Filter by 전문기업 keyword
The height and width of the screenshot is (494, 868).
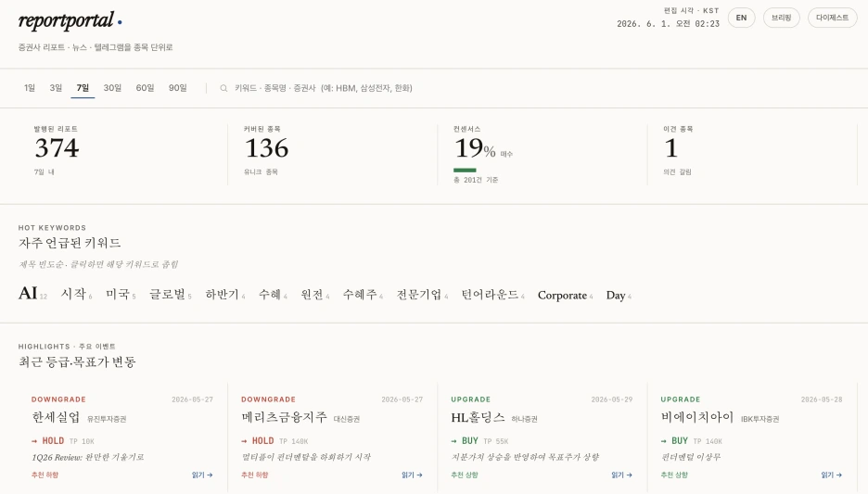tap(422, 295)
